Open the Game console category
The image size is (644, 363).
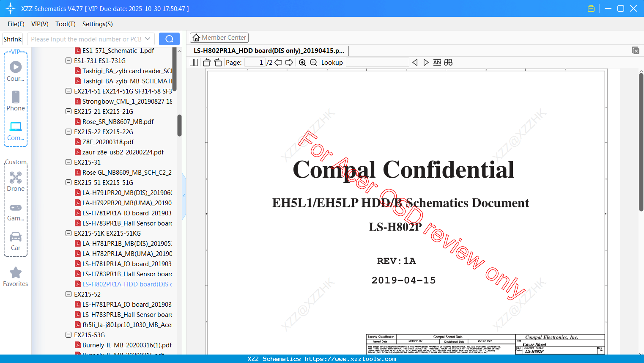[x=16, y=212]
